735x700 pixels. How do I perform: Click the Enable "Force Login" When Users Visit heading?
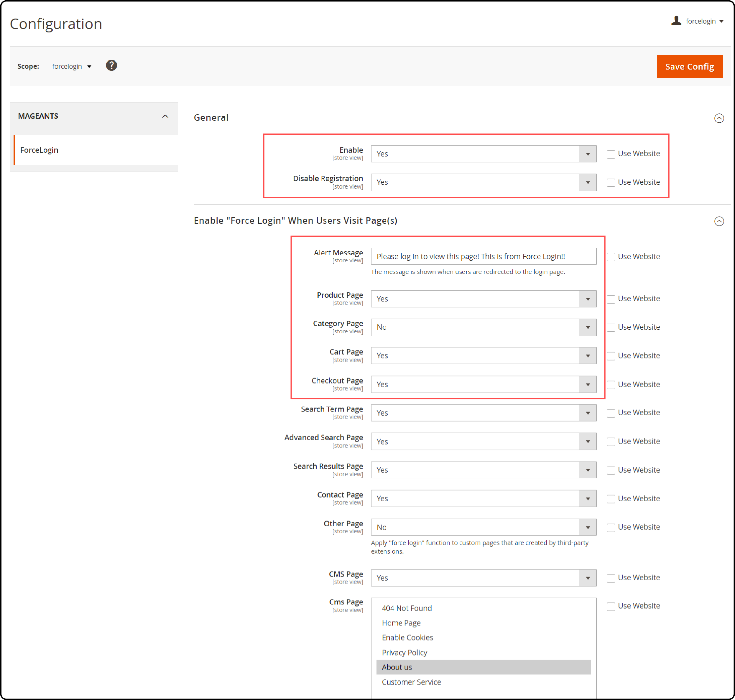[x=295, y=220]
